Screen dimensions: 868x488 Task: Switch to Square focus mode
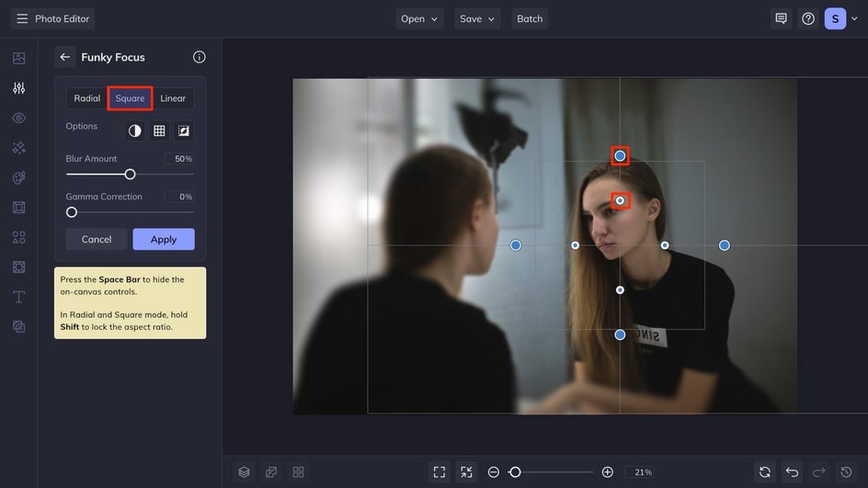(x=130, y=98)
